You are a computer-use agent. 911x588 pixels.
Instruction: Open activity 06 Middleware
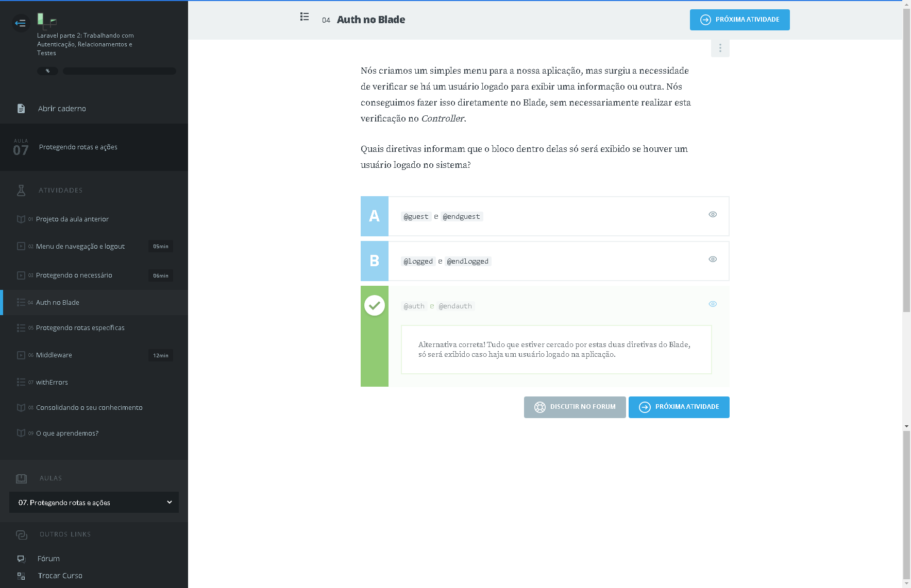[54, 355]
